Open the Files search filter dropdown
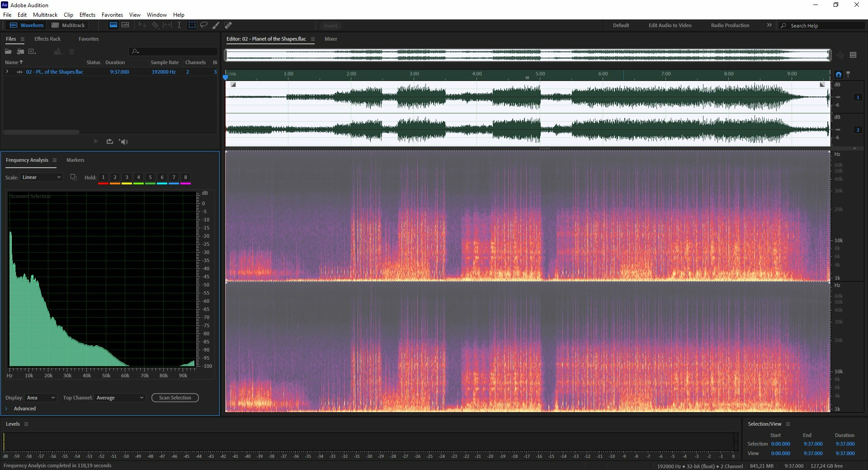The height and width of the screenshot is (470, 868). (135, 52)
